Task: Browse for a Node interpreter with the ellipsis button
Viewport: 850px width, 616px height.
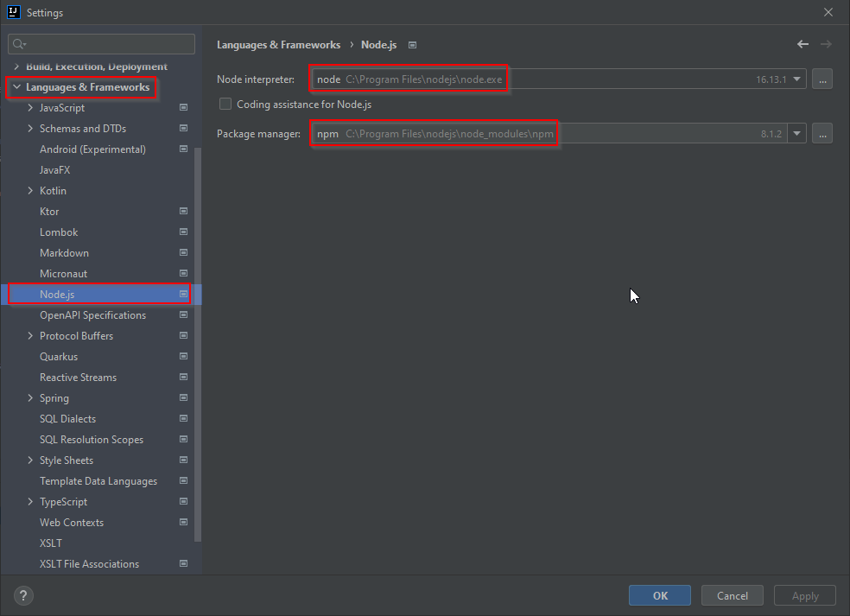Action: click(821, 79)
